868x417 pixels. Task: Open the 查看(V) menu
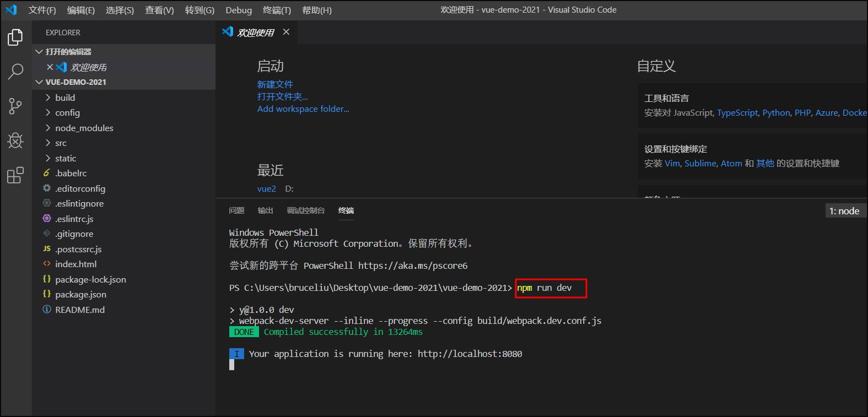pyautogui.click(x=159, y=10)
